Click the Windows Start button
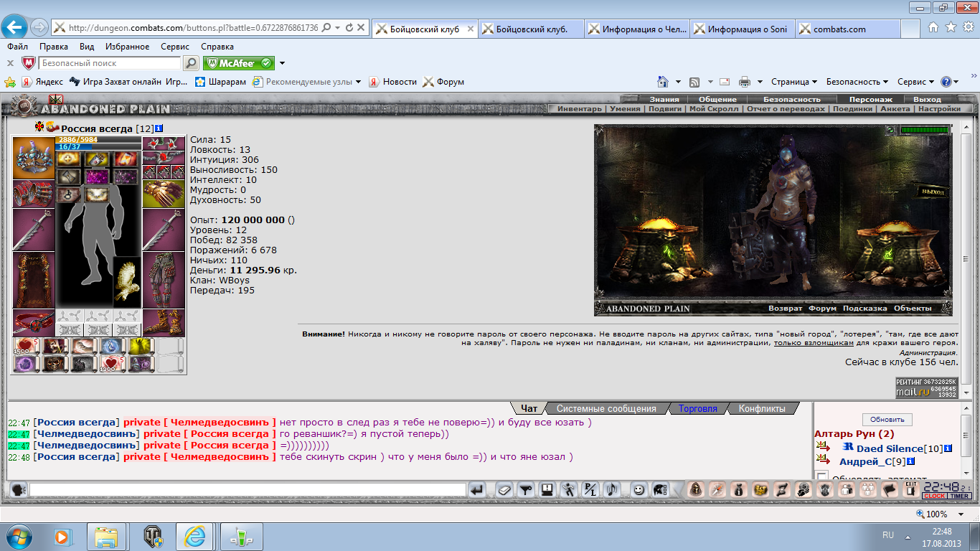 coord(18,536)
